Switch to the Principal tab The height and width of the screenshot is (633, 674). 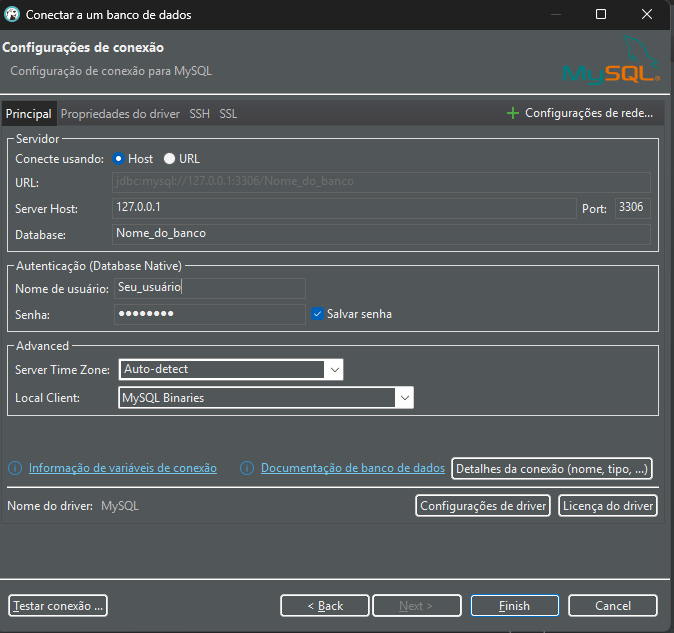pyautogui.click(x=29, y=114)
